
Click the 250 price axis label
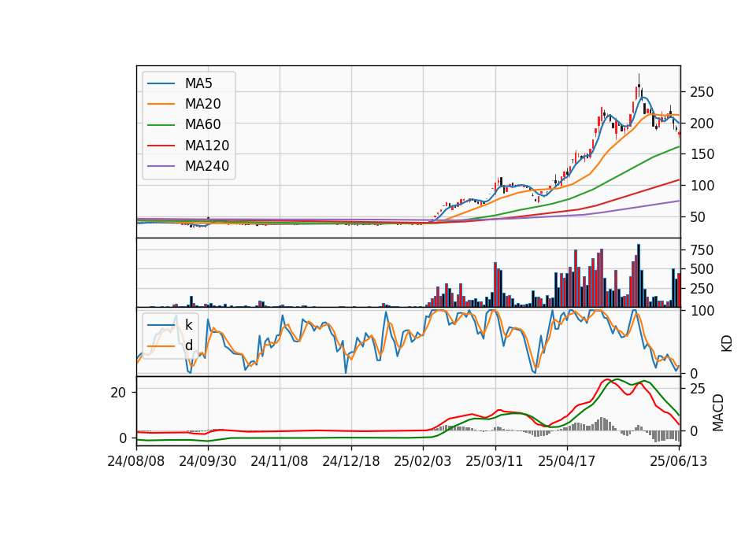(x=702, y=92)
